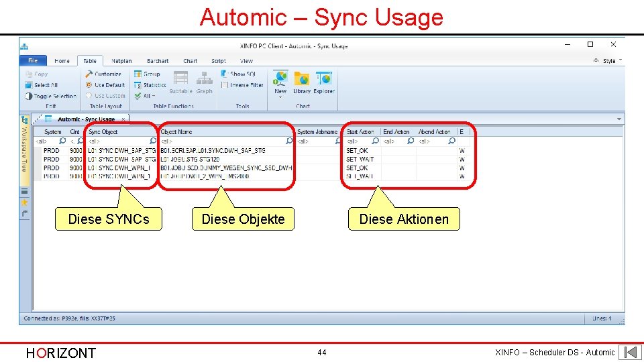Viewport: 644px width, 362px height.
Task: Sort by the Start Action column header
Action: pyautogui.click(x=360, y=132)
